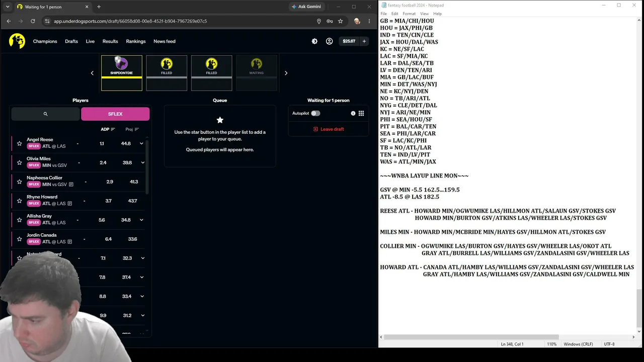Viewport: 644px width, 362px height.
Task: Open the Chrome tab search dropdown
Action: 7,7
